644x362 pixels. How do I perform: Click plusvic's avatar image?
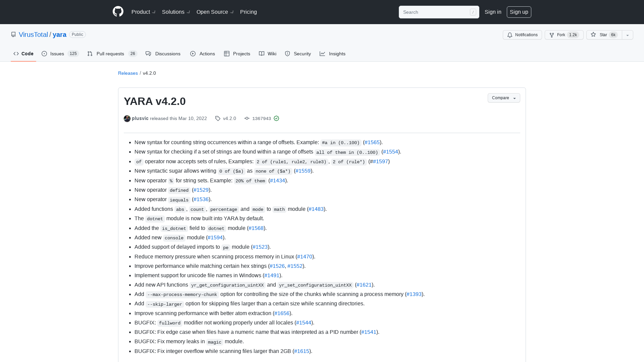tap(127, 119)
